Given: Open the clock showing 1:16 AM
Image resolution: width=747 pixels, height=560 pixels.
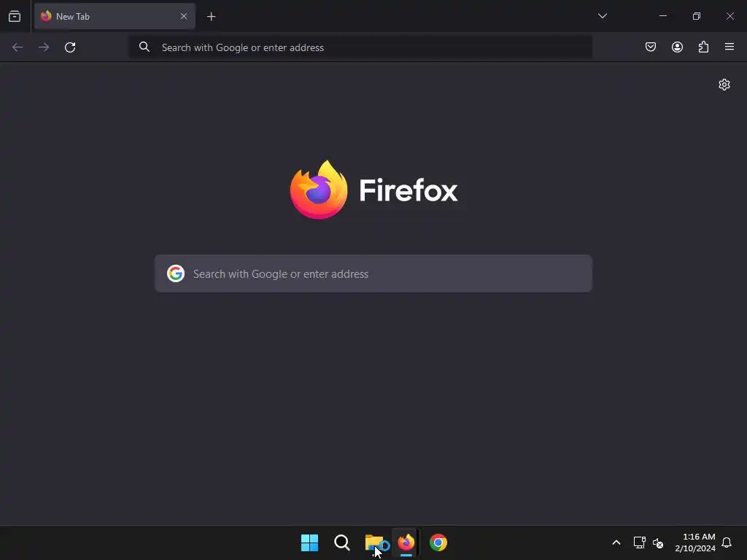Looking at the screenshot, I should [695, 542].
